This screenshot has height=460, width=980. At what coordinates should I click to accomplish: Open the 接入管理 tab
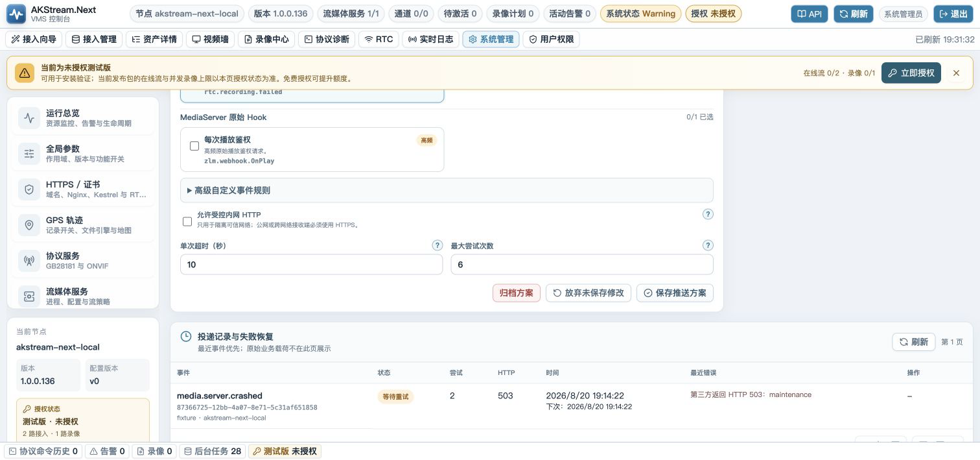[94, 39]
